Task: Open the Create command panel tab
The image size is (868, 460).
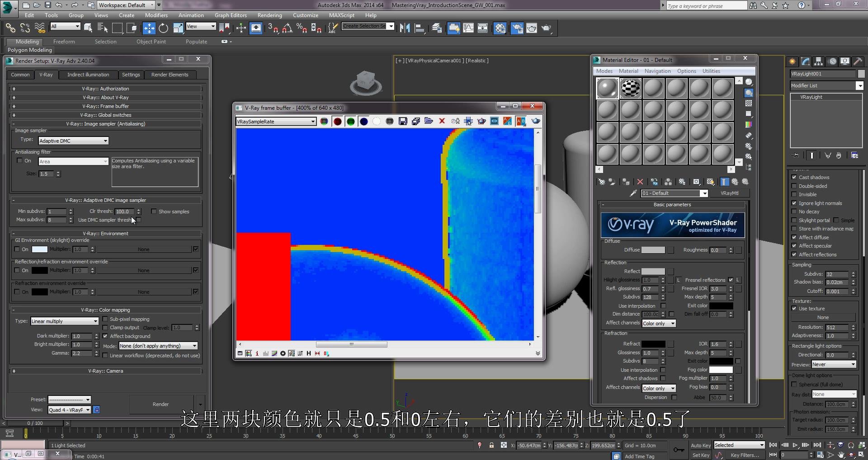Action: [792, 61]
